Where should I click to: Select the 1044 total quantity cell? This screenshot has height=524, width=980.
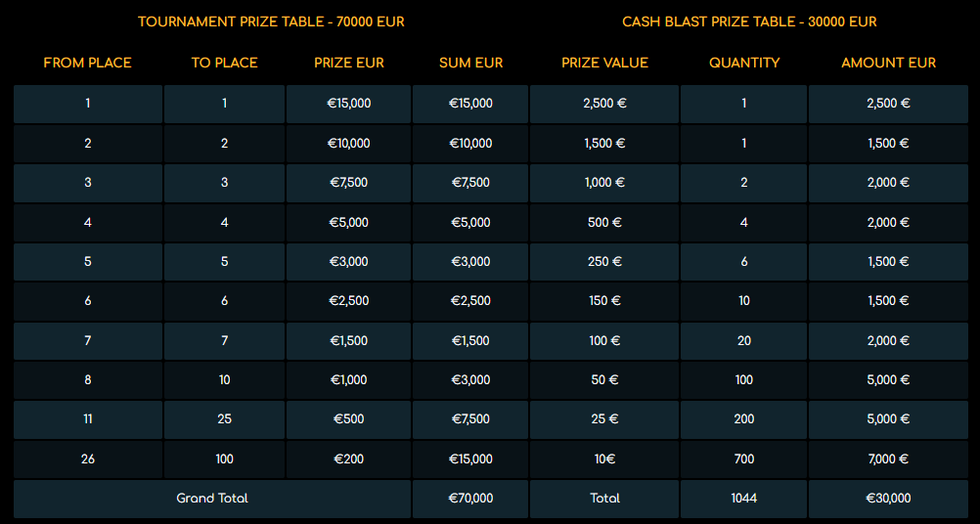(x=744, y=499)
